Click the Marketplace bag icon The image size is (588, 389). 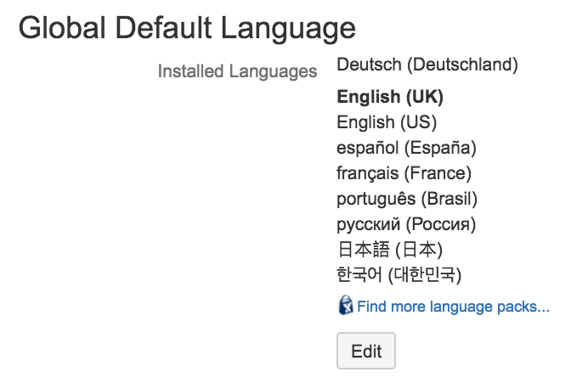[345, 305]
